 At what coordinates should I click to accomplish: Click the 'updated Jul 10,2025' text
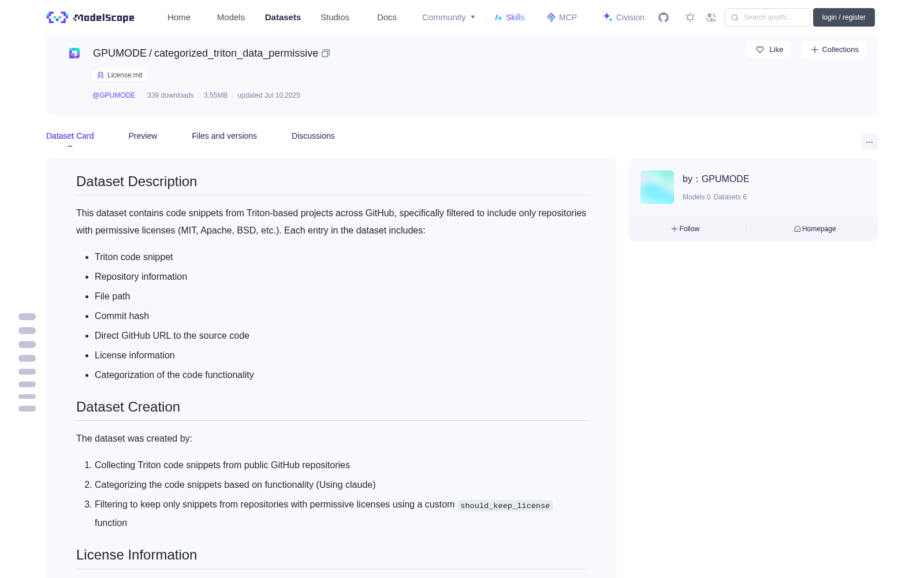(x=269, y=95)
